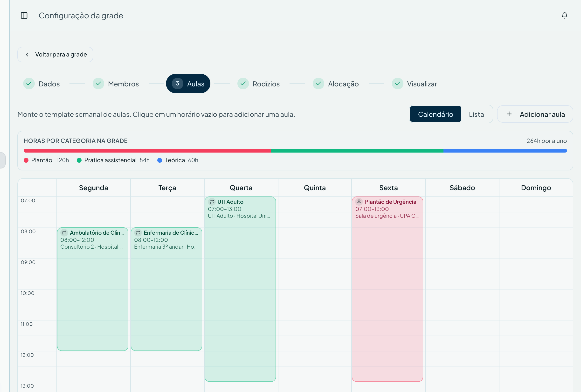
Task: Open the Ambulatório de Clín... class card
Action: pos(93,289)
